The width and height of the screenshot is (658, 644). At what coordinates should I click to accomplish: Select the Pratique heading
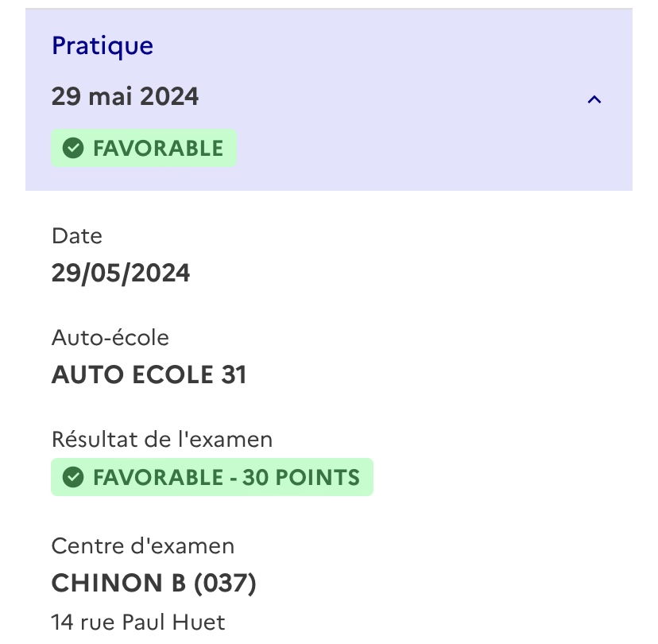(103, 46)
